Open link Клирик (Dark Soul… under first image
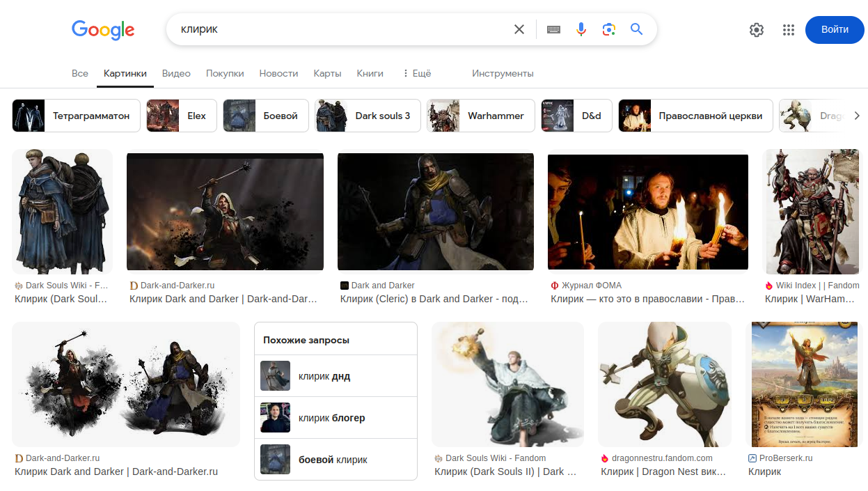868x491 pixels. [x=61, y=299]
